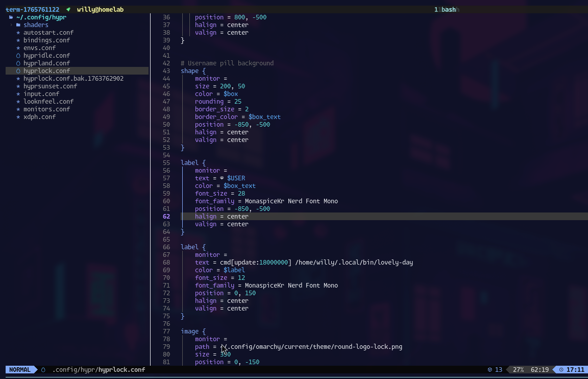This screenshot has width=588, height=379.
Task: Expand the shaders folder chevron
Action: [x=11, y=25]
